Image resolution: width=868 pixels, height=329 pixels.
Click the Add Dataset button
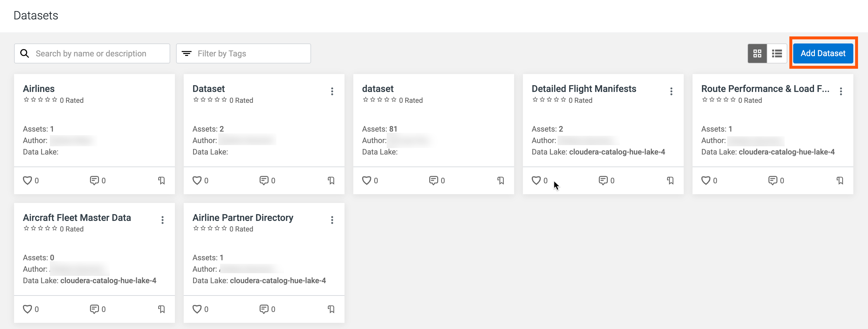[x=823, y=53]
